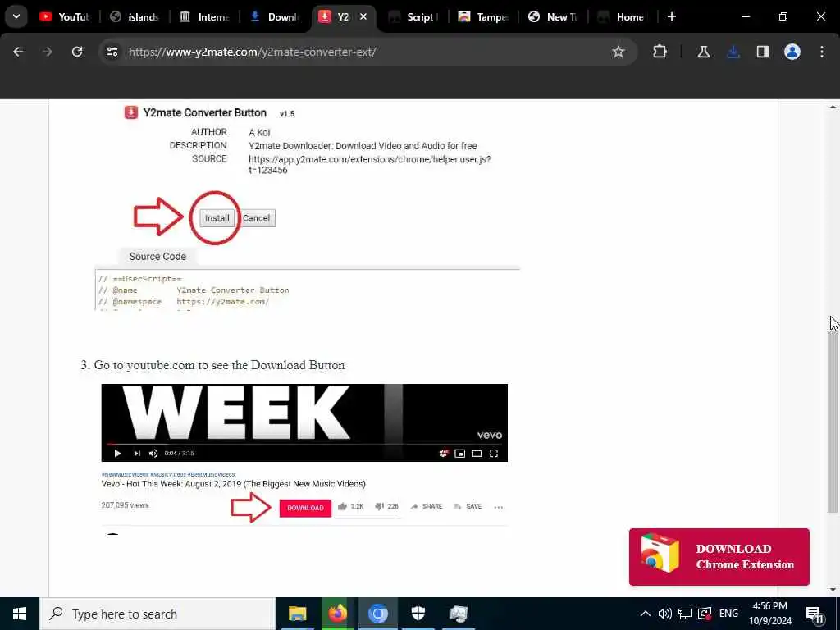Click the app.y2mate.com source URL text
840x630 pixels.
[x=370, y=164]
